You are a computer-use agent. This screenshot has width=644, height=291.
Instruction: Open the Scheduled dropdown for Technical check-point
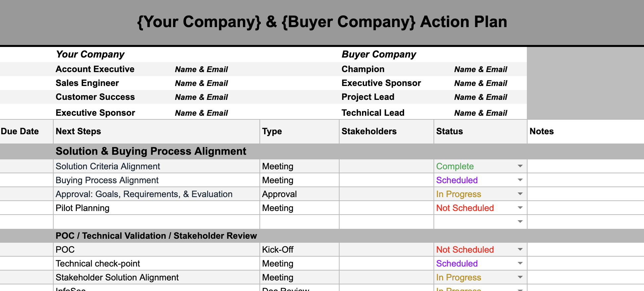tap(520, 264)
